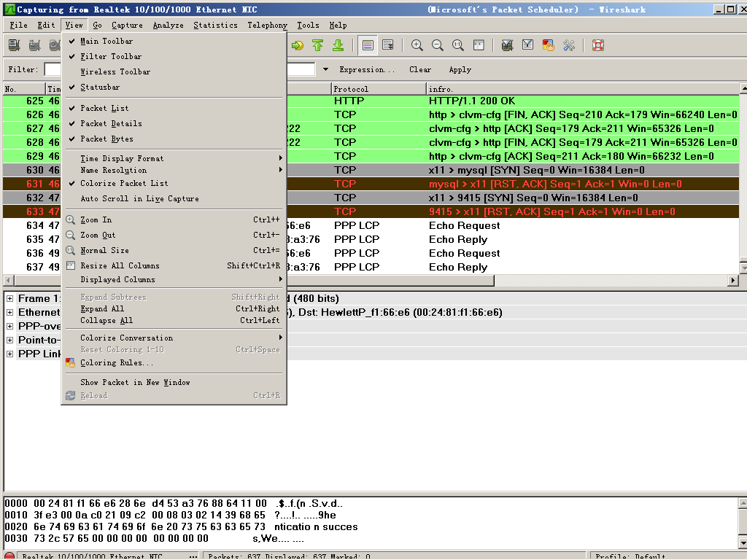Choose Zoom In from the View menu

pyautogui.click(x=174, y=219)
